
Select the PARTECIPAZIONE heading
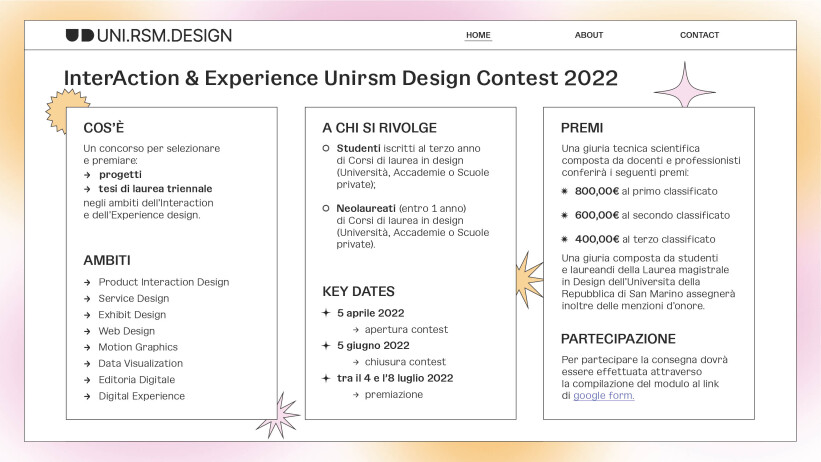[x=618, y=339]
